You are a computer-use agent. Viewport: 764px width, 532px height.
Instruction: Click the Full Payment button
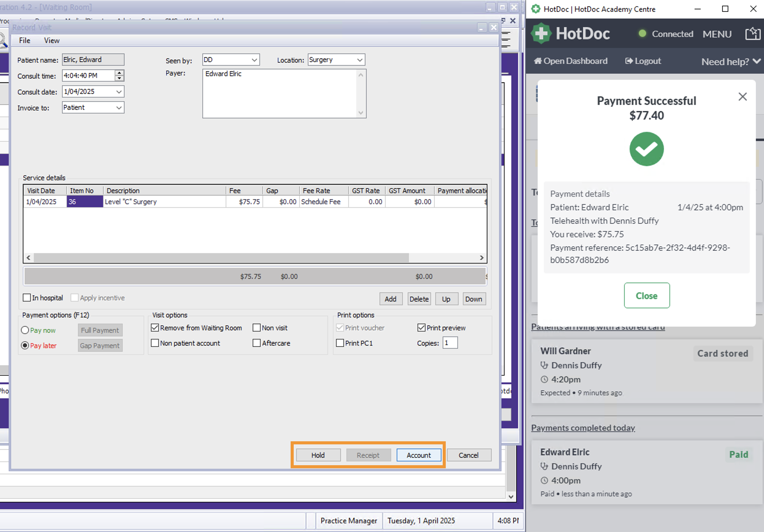click(100, 330)
